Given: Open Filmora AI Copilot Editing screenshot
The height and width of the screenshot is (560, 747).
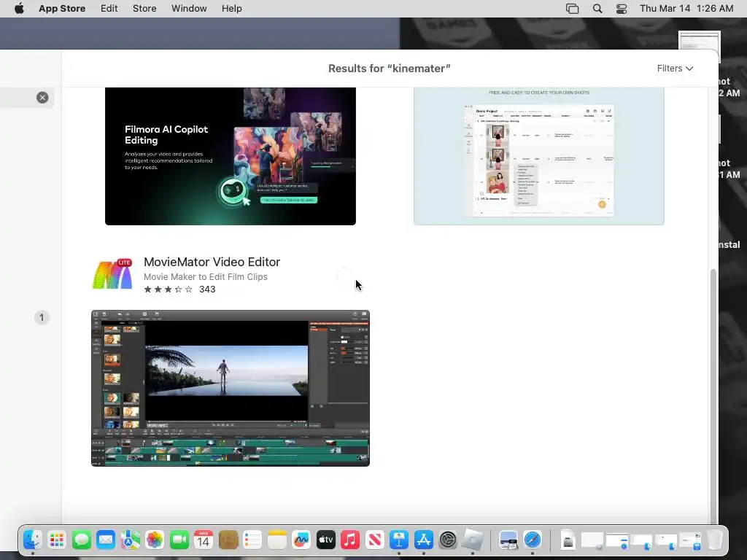Looking at the screenshot, I should (231, 156).
